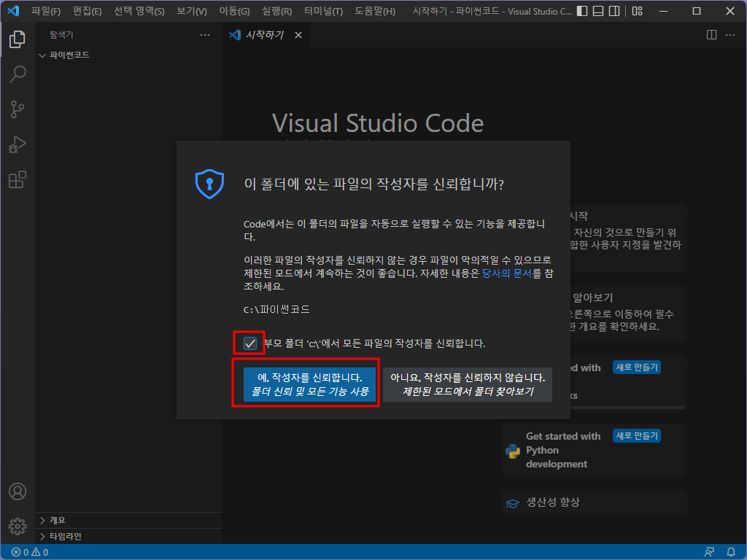This screenshot has height=560, width=747.
Task: Click the 탐색기 panel title
Action: (x=61, y=35)
